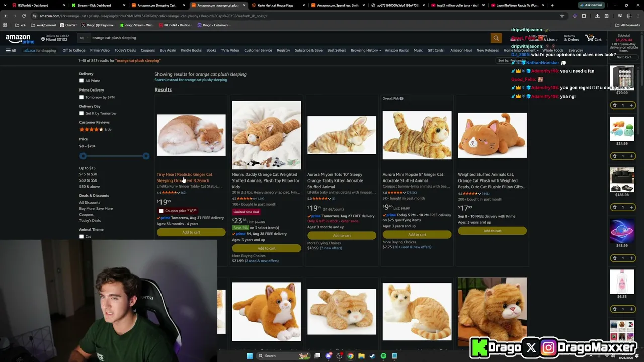Screen dimensions: 644x362
Task: Open the shopping cart icon in header
Action: coord(593,38)
